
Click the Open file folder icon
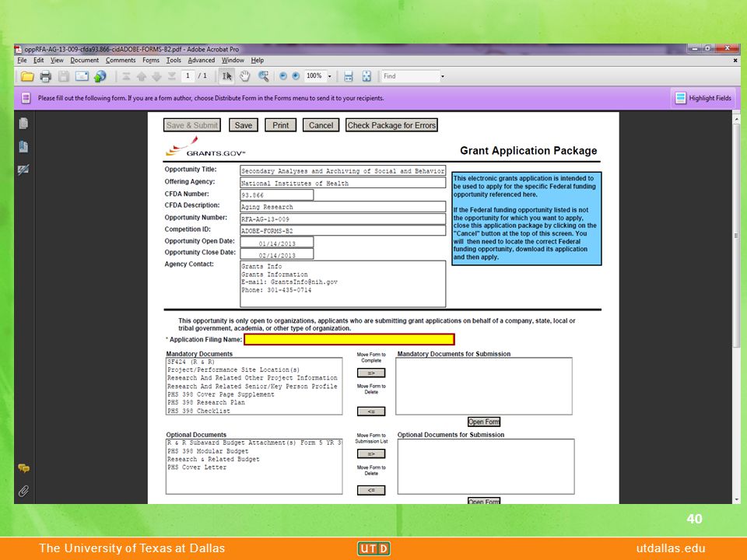coord(27,76)
